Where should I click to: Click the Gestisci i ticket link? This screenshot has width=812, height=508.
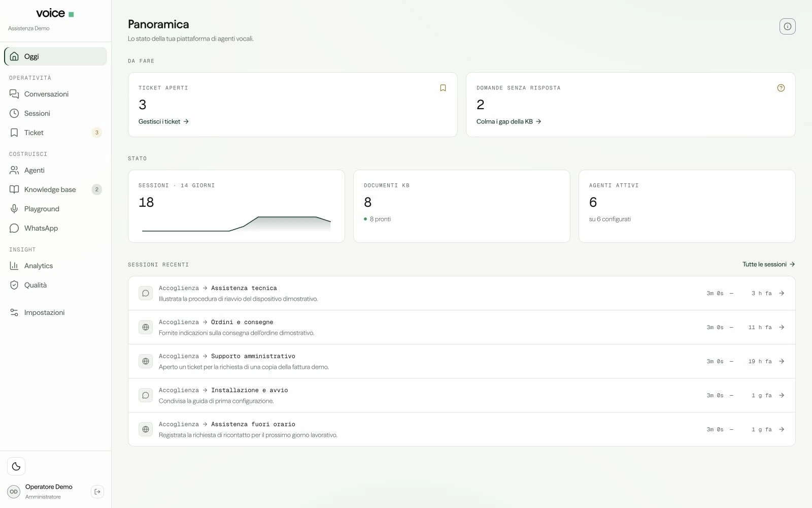click(163, 121)
